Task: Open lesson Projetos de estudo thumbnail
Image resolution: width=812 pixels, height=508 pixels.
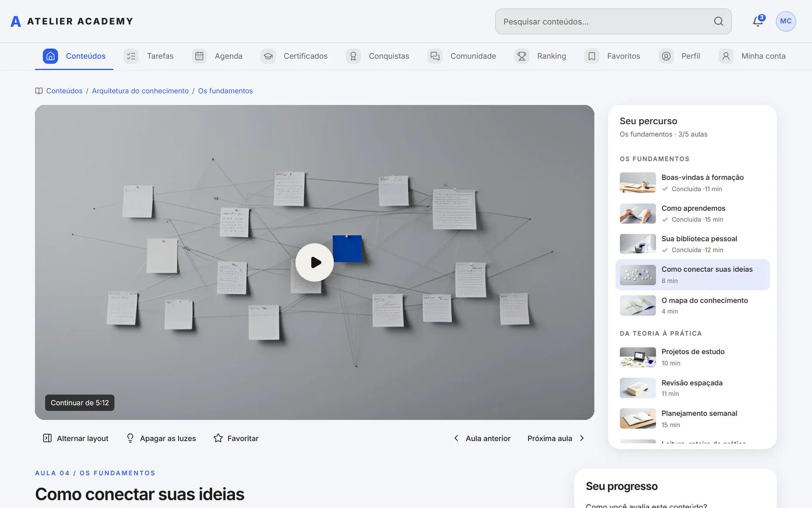Action: point(638,357)
